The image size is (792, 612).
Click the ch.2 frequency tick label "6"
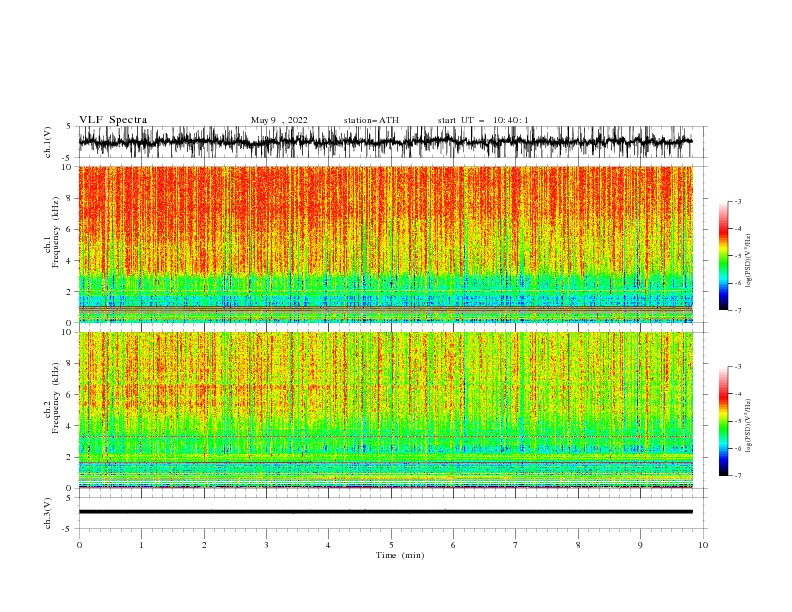pyautogui.click(x=70, y=395)
